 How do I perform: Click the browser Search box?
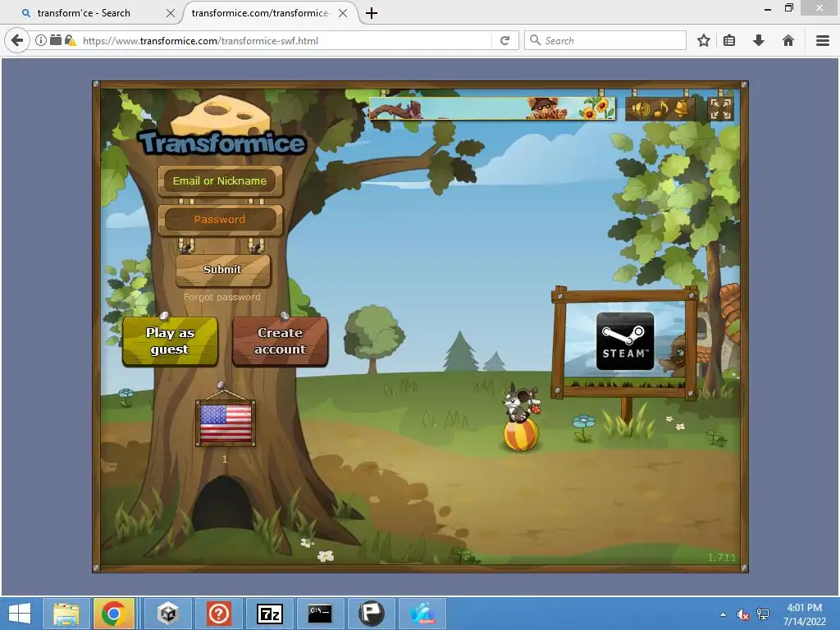605,40
